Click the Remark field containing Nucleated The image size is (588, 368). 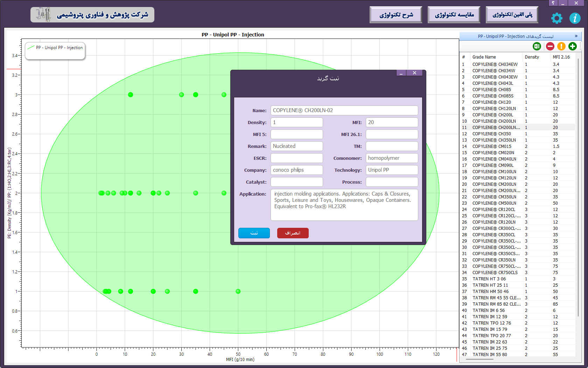[x=297, y=146]
